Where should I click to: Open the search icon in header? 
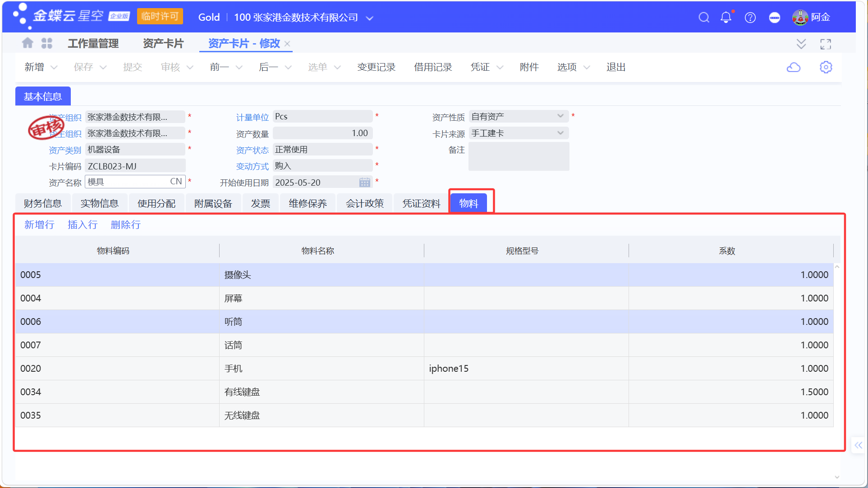704,18
